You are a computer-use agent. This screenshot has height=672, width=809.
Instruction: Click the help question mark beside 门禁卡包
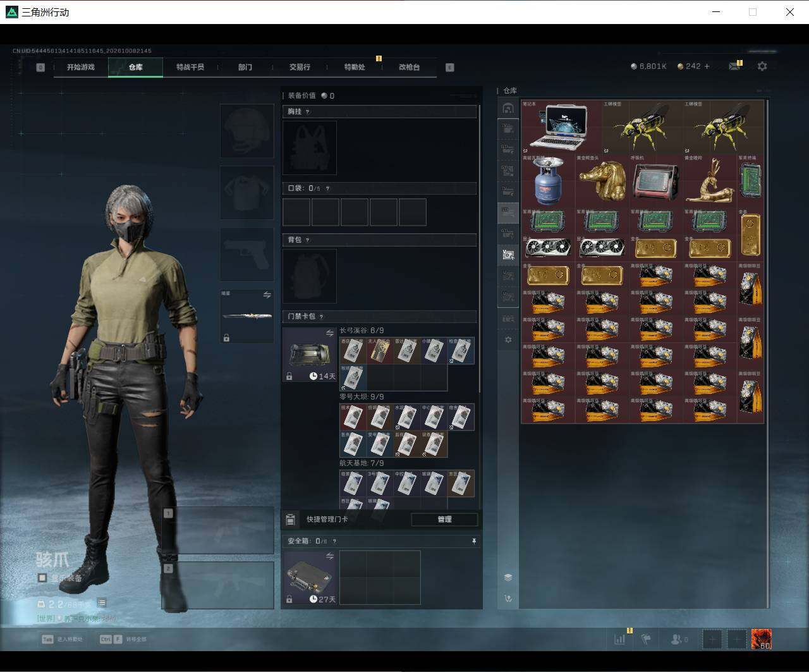pos(322,317)
